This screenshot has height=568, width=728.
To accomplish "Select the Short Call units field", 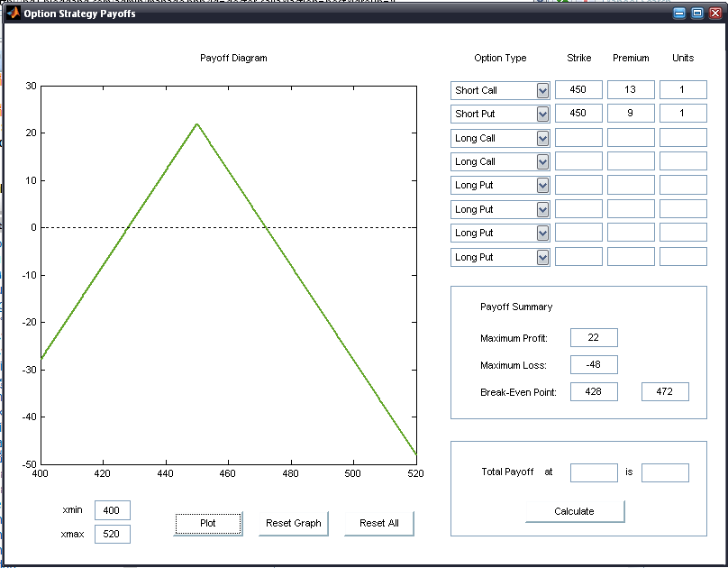I will 683,89.
